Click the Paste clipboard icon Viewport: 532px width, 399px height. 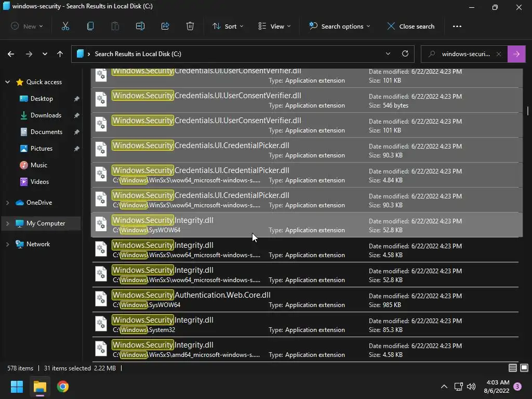click(x=115, y=26)
